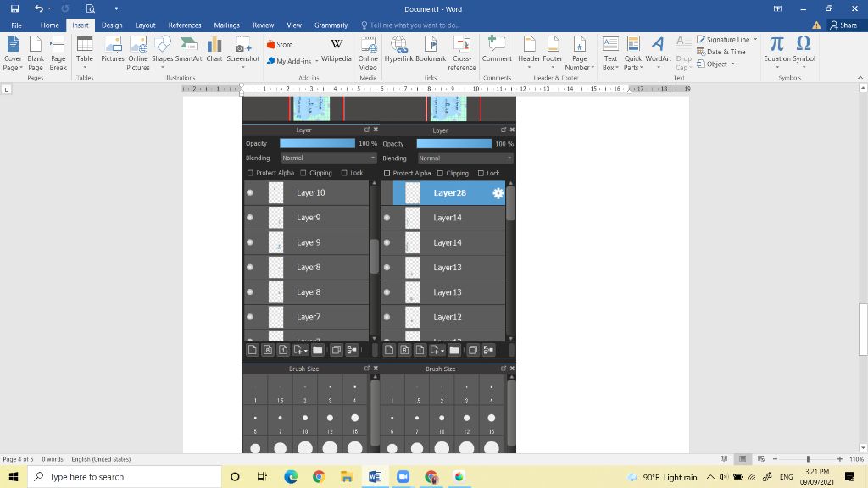Viewport: 868px width, 488px height.
Task: Click the Share button
Action: coord(843,25)
